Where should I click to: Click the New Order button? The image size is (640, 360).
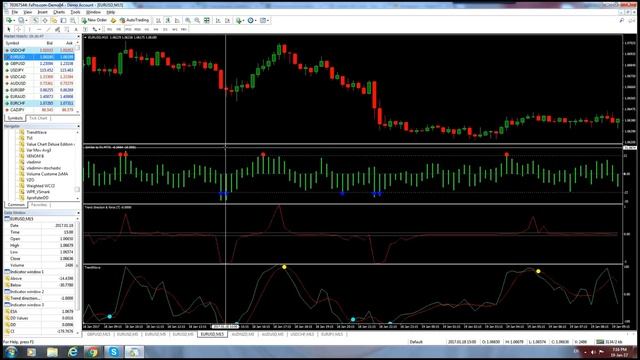coord(94,20)
